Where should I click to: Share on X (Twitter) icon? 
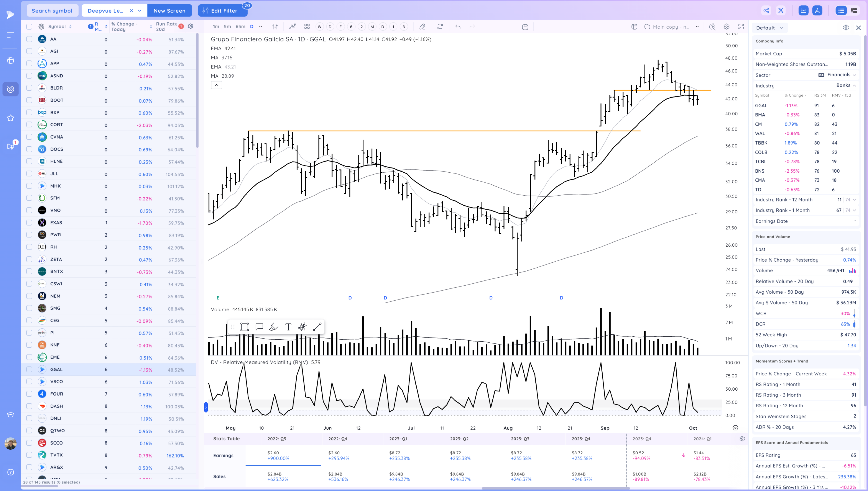[x=781, y=10]
